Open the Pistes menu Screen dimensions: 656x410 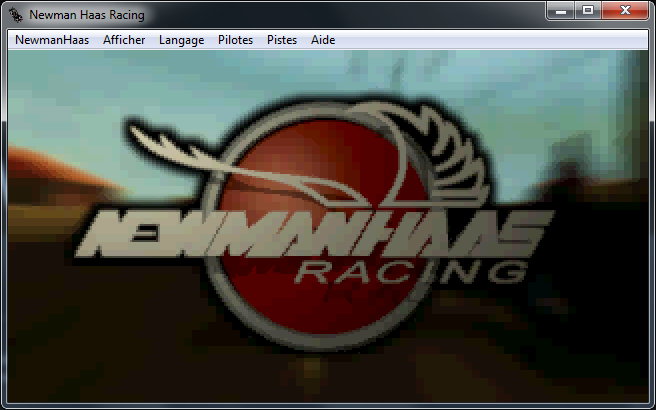coord(282,40)
